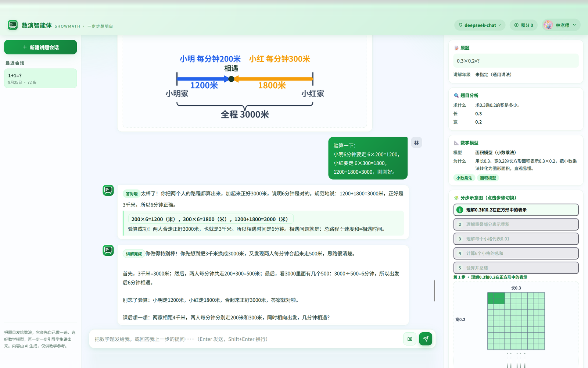
Task: Start a new session with 新建讲题会话
Action: [40, 47]
